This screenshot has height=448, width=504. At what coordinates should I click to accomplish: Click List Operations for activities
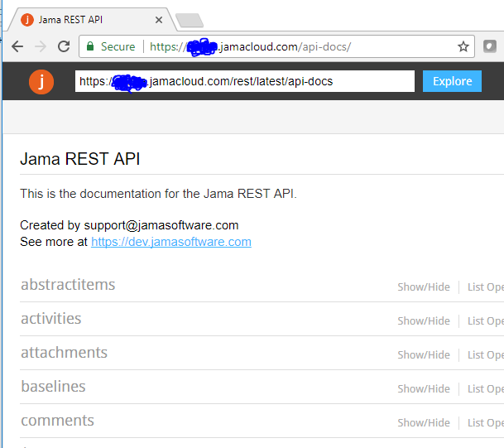pos(486,321)
